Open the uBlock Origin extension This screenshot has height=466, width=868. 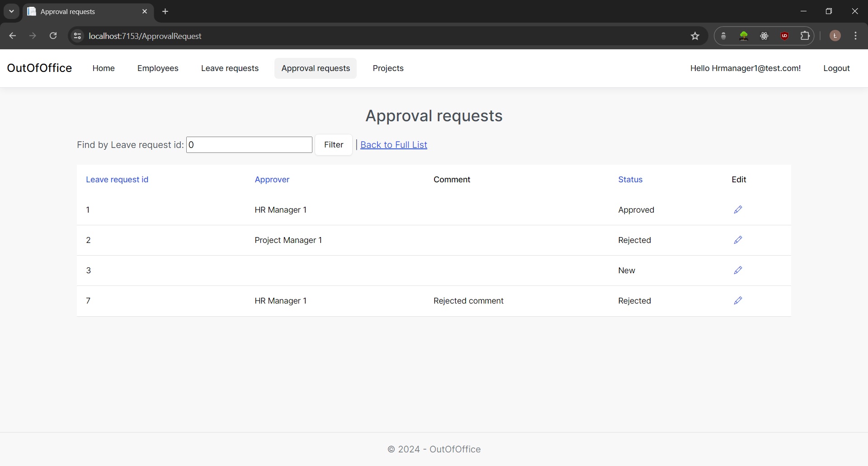tap(785, 36)
